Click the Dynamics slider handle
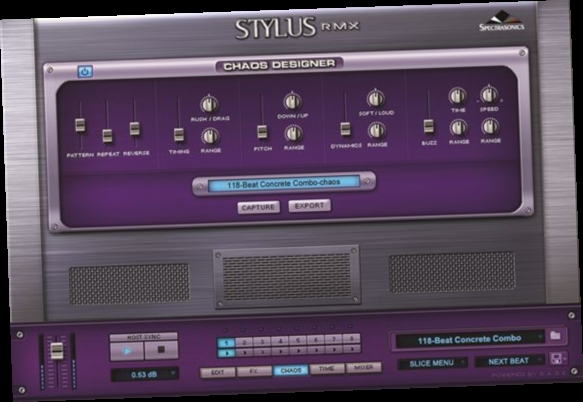The width and height of the screenshot is (583, 402). pos(345,129)
